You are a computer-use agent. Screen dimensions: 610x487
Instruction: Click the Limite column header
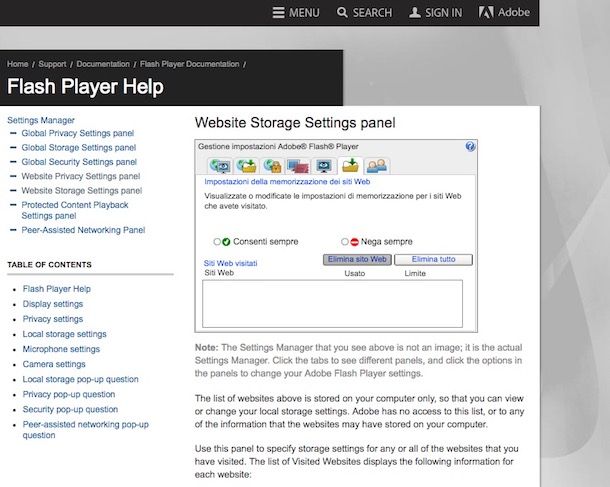click(415, 273)
